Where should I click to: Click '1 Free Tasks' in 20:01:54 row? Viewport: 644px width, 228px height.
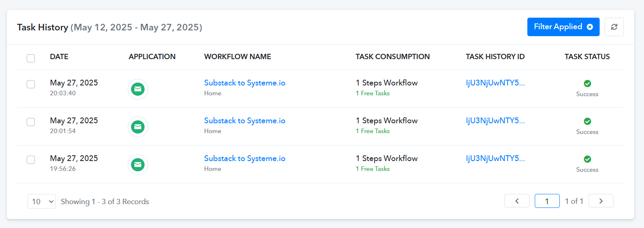click(373, 131)
